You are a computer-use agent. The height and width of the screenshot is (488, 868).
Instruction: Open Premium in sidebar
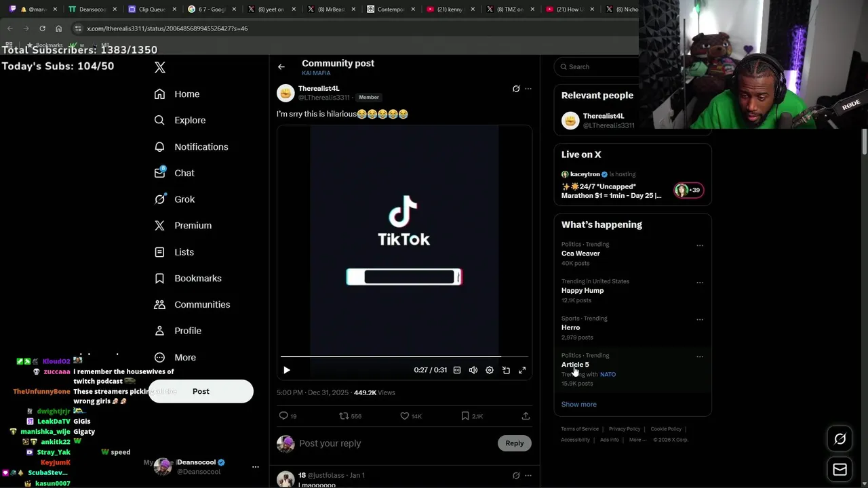pos(183,226)
